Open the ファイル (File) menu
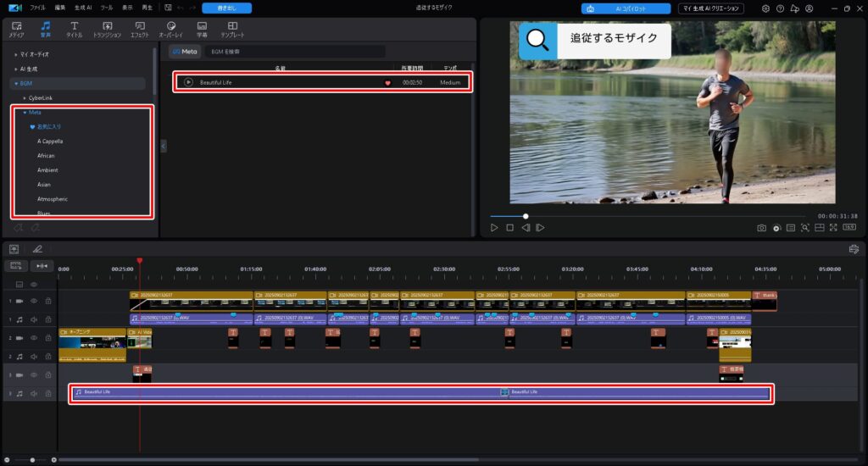 point(38,8)
